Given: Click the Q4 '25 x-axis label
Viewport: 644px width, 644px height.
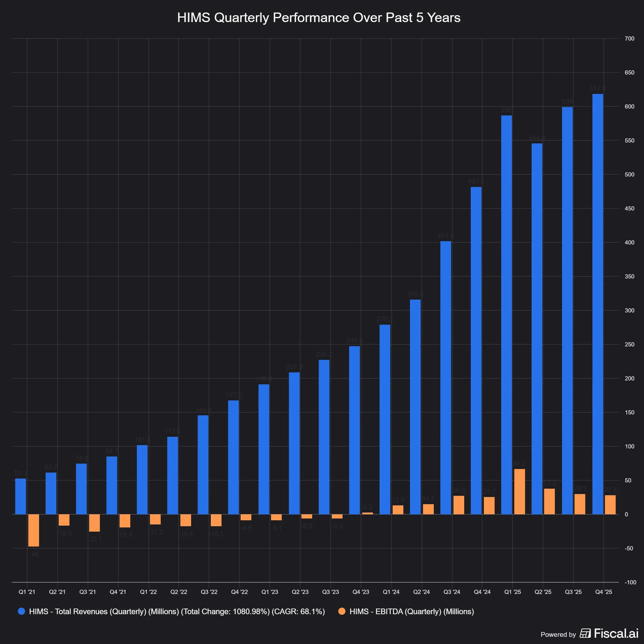Looking at the screenshot, I should (x=604, y=592).
